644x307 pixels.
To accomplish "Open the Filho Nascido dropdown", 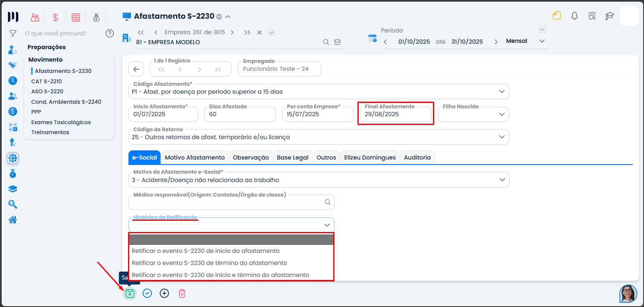I will coord(501,115).
